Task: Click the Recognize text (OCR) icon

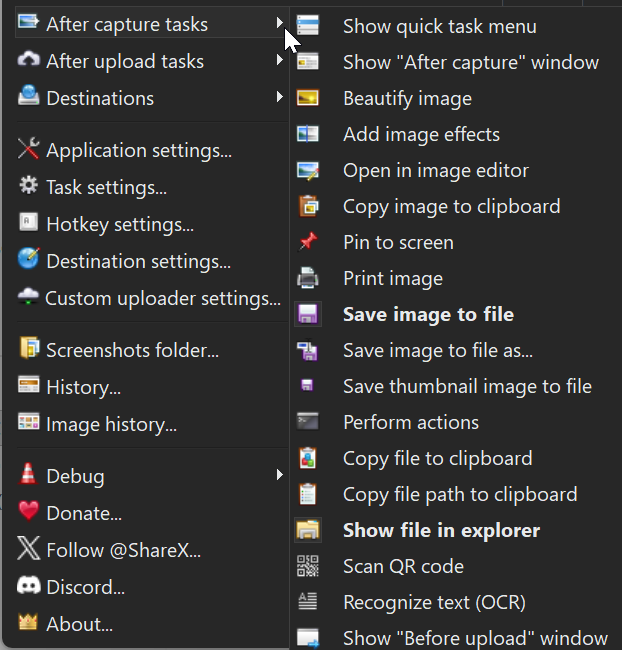Action: pyautogui.click(x=308, y=602)
